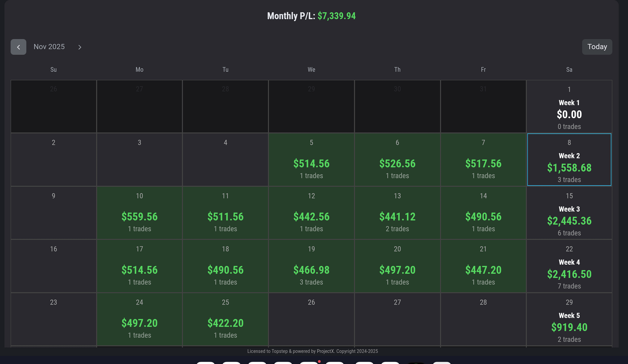The image size is (628, 364).
Task: Go to the previous month with left chevron
Action: tap(18, 47)
